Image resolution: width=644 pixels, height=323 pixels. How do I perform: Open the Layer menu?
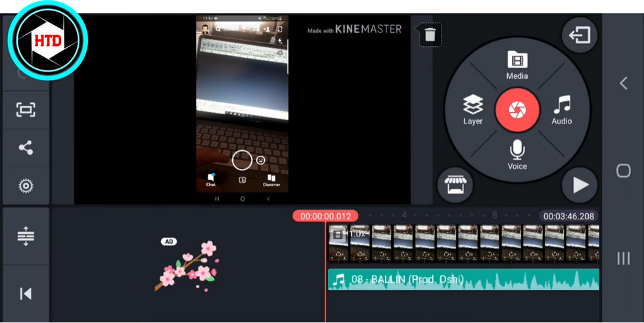[x=472, y=110]
